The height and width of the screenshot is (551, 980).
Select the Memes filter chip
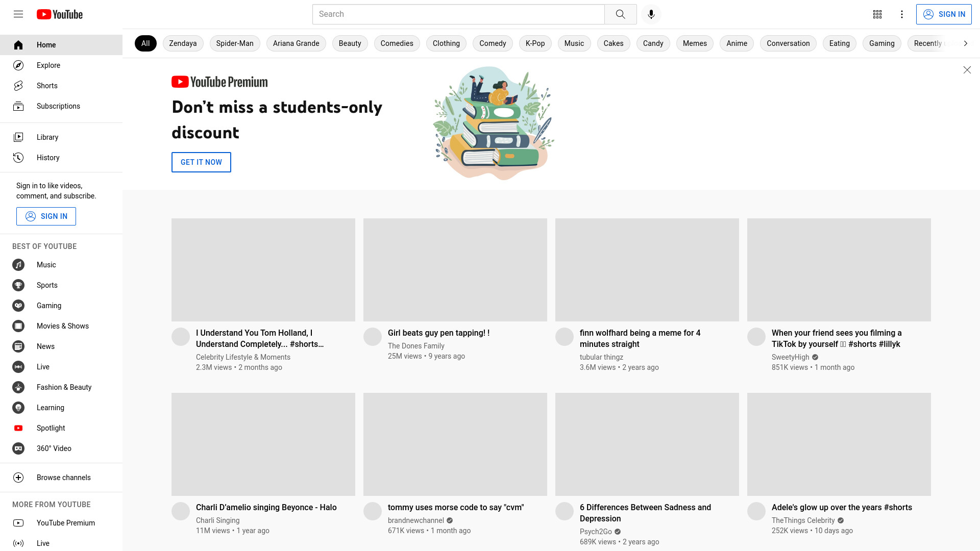(695, 43)
